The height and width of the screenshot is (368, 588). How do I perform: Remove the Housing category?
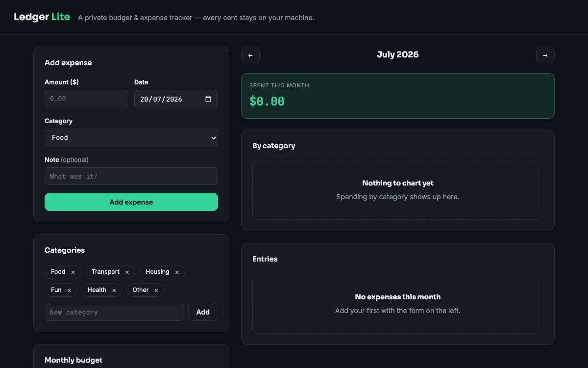177,272
